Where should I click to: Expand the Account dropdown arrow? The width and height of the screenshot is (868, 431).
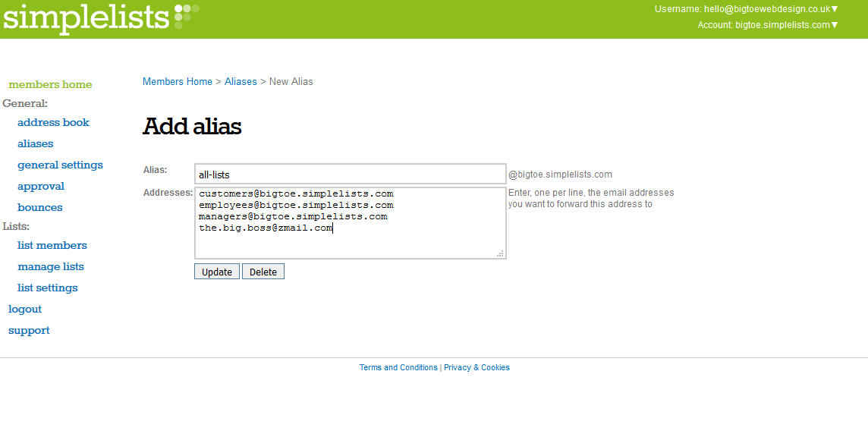point(835,25)
